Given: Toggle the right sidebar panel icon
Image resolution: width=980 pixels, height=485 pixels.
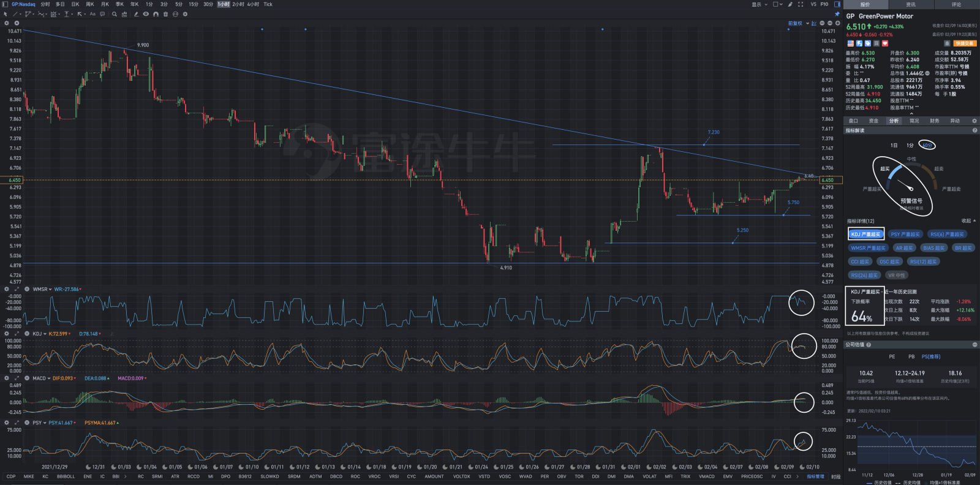Looking at the screenshot, I should point(837,4).
